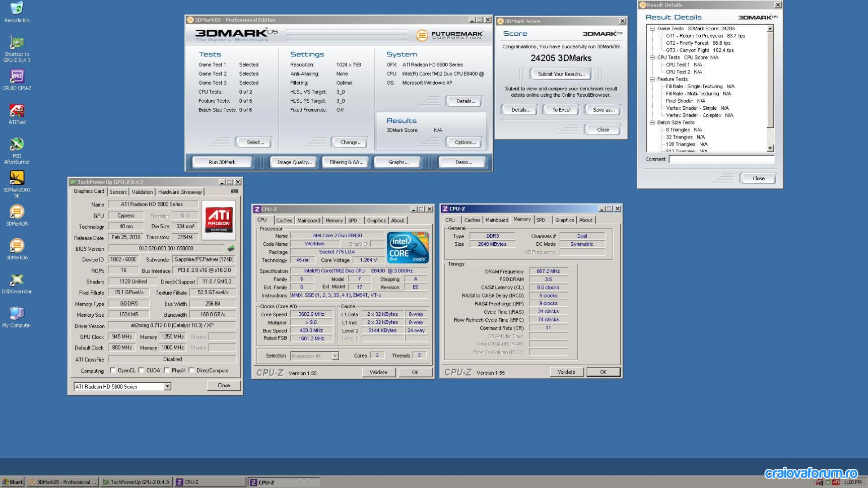
Task: Click the Comment input field
Action: click(721, 159)
